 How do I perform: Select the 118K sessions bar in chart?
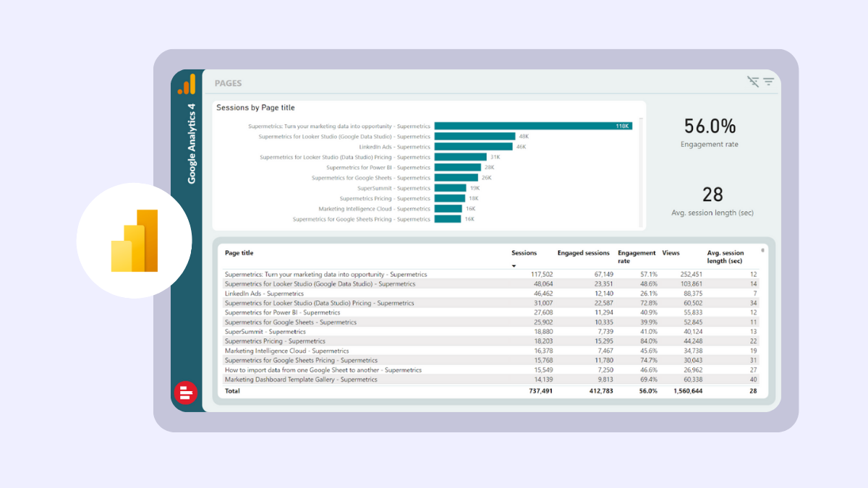(533, 126)
